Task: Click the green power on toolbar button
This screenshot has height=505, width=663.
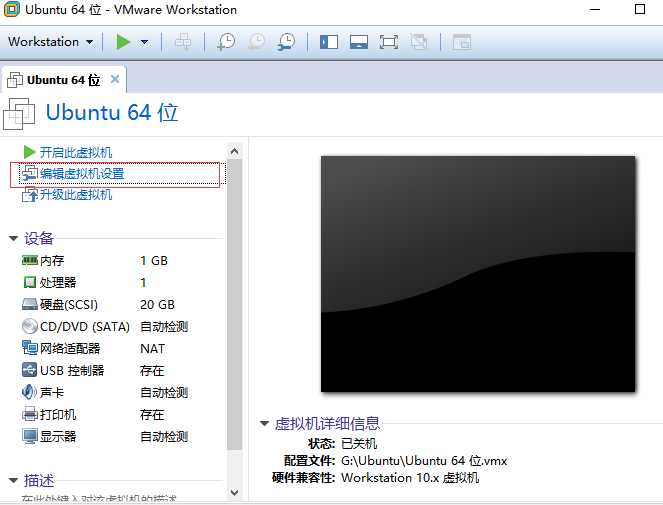Action: coord(123,42)
